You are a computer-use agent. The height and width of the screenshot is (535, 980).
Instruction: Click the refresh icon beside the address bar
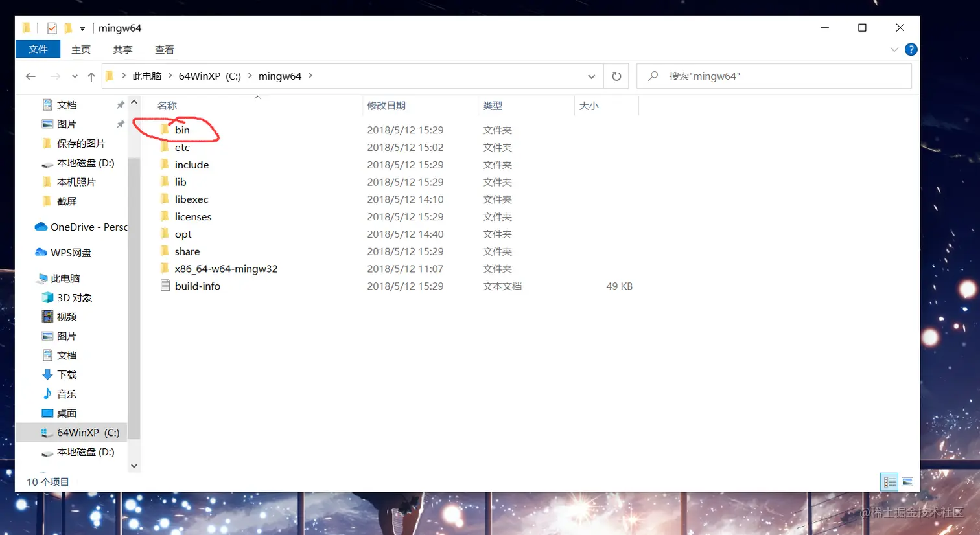point(615,76)
